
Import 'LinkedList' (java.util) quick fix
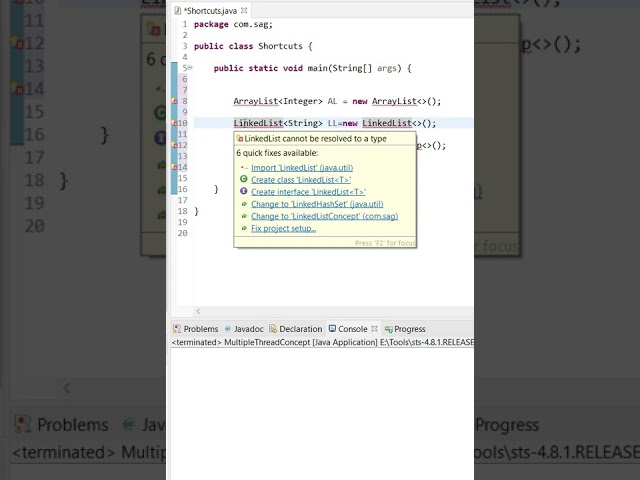(x=302, y=167)
